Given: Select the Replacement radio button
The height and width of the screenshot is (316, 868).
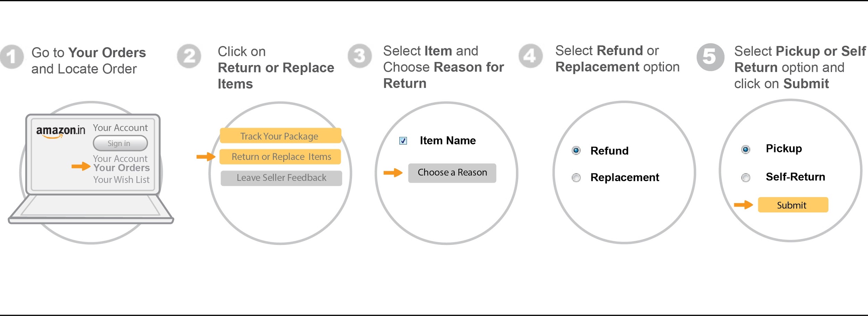Looking at the screenshot, I should pyautogui.click(x=576, y=178).
